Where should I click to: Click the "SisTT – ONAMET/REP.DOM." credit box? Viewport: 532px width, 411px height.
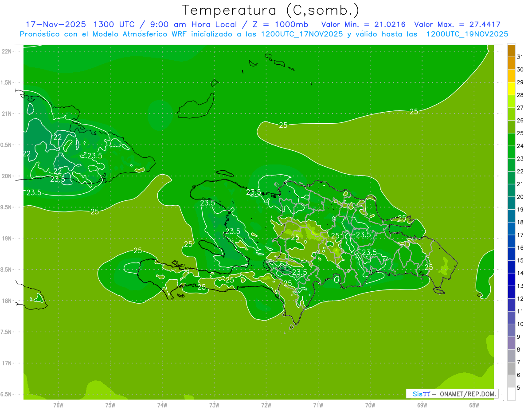452,394
